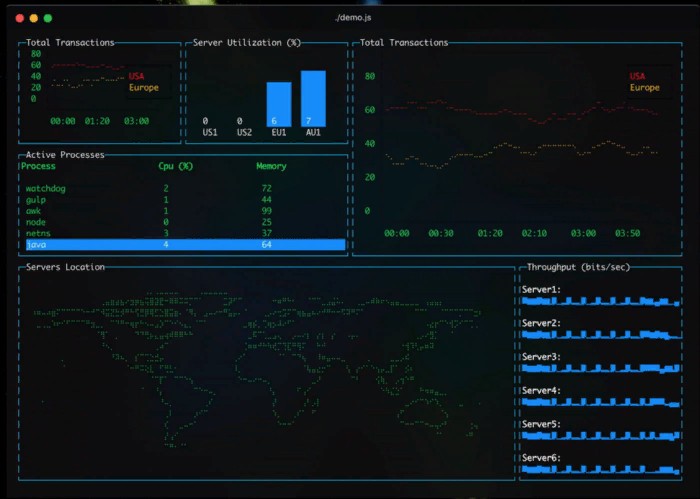This screenshot has height=499, width=700.
Task: Click the AU1 utilization bar
Action: tap(313, 99)
